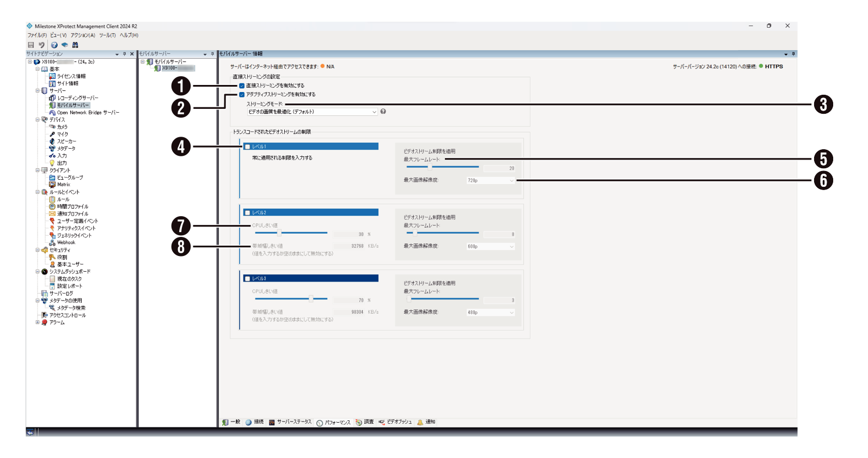Click the binoculars search toolbar icon

[75, 45]
